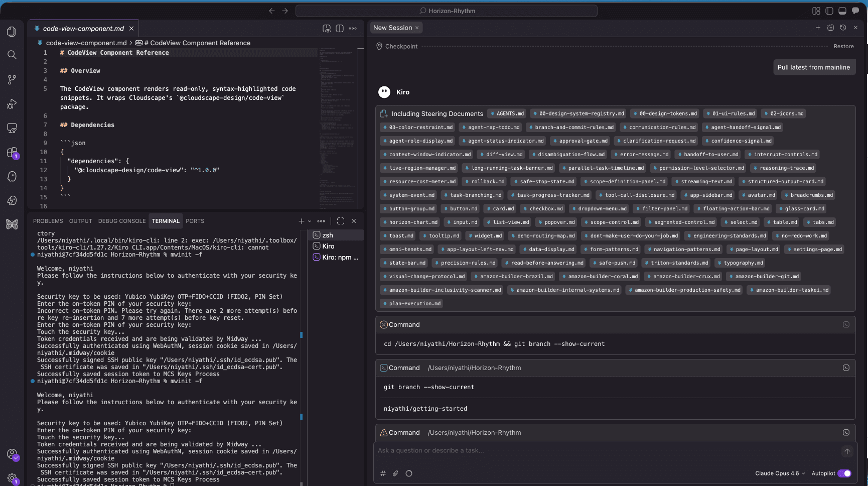Image resolution: width=868 pixels, height=486 pixels.
Task: Switch to the DEBUG CONSOLE tab
Action: click(x=122, y=221)
